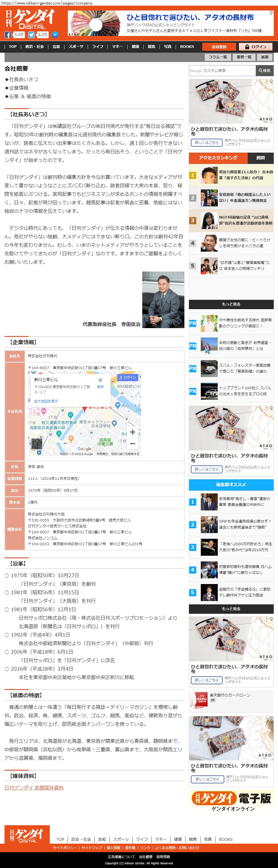Click footer 健康 navigation link

[x=178, y=839]
